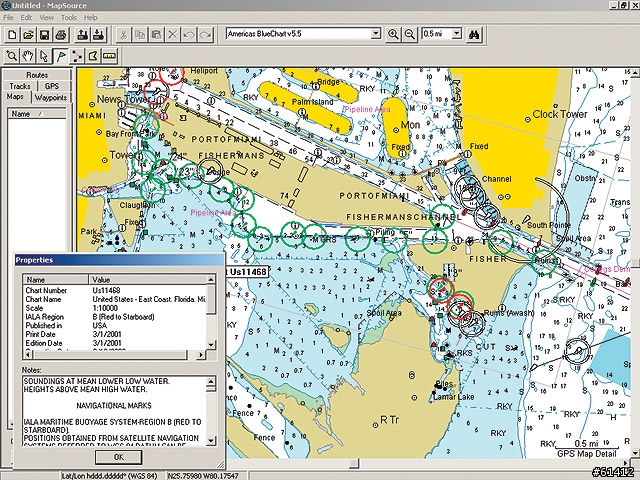Click the Palm Island label on map
This screenshot has height=480, width=640.
click(312, 102)
